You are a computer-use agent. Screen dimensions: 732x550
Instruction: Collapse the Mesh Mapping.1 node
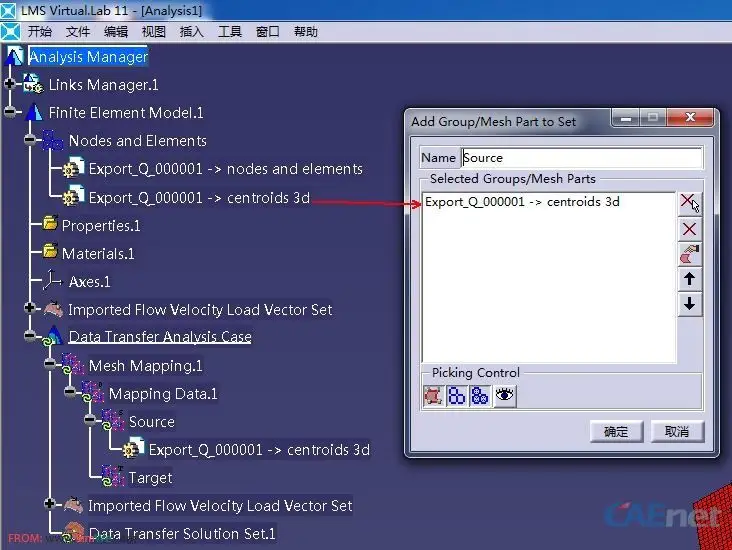(x=49, y=363)
